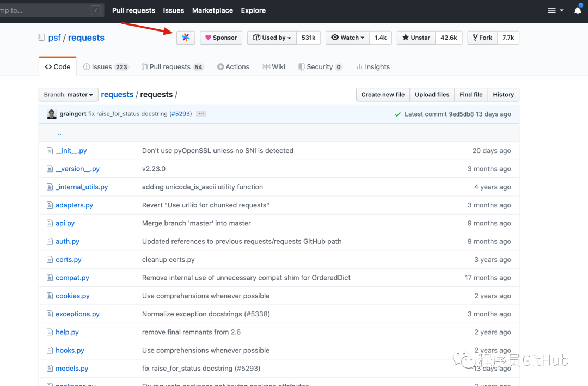588x386 pixels.
Task: Open the exceptions.py file
Action: tap(78, 314)
